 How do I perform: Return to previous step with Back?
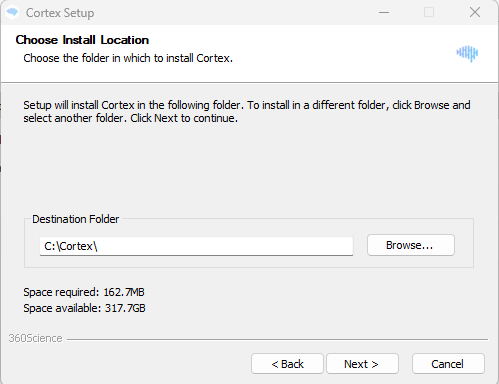(x=287, y=364)
